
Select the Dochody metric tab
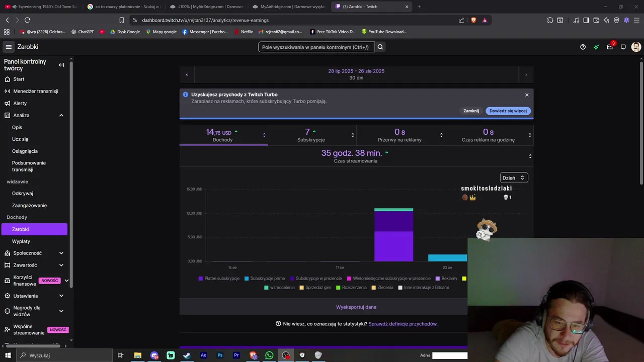[223, 135]
